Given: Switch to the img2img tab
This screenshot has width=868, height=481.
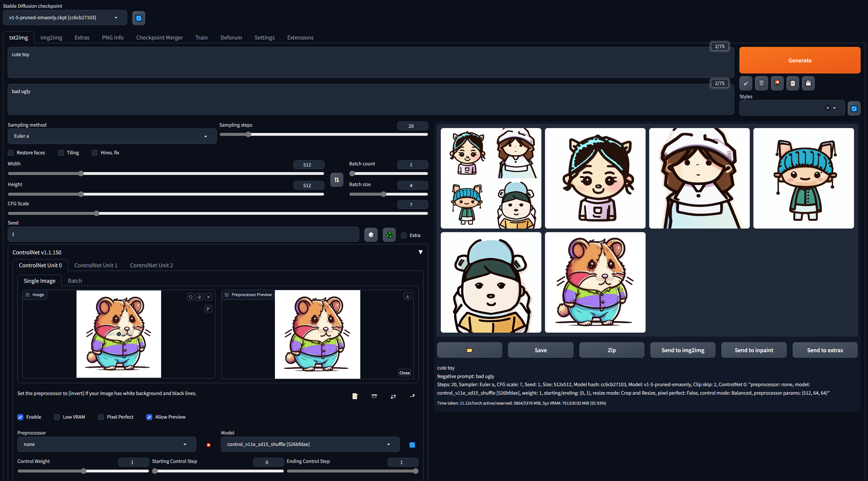Looking at the screenshot, I should point(51,38).
